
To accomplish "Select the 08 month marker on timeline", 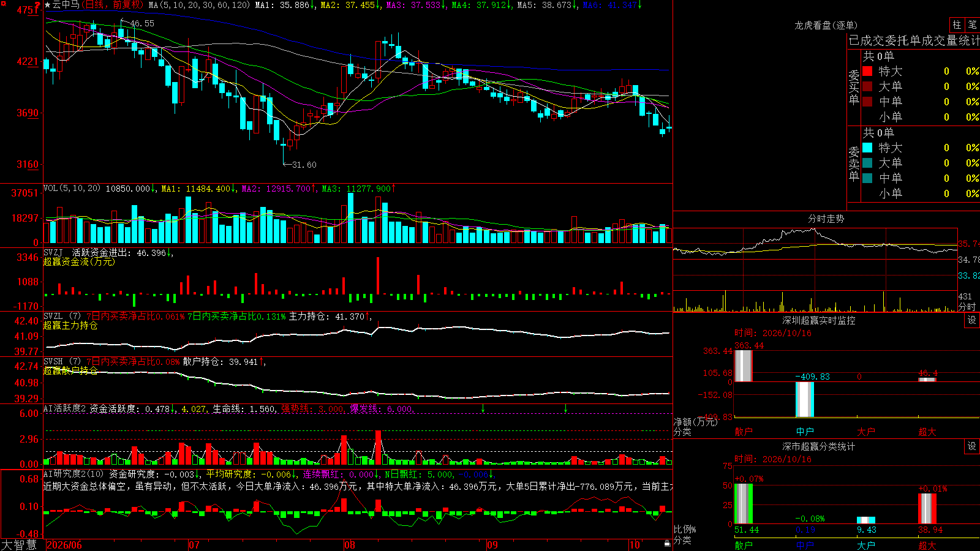I will (350, 545).
